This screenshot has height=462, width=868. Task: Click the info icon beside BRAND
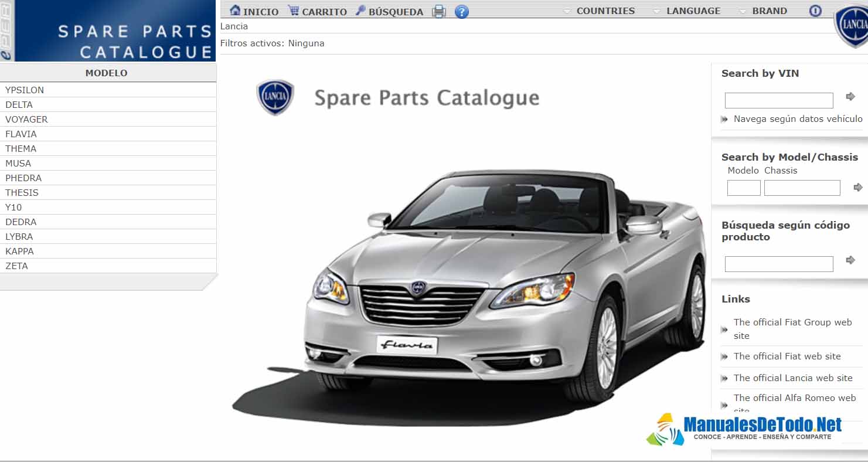[815, 11]
